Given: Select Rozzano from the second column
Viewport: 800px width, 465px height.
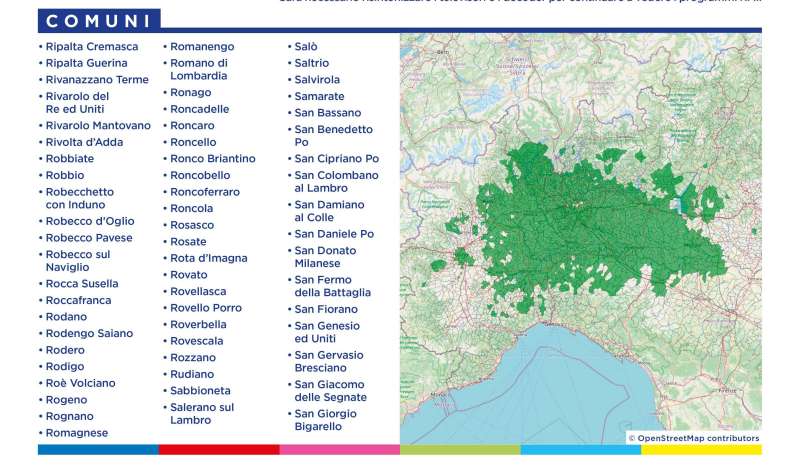Looking at the screenshot, I should [192, 357].
